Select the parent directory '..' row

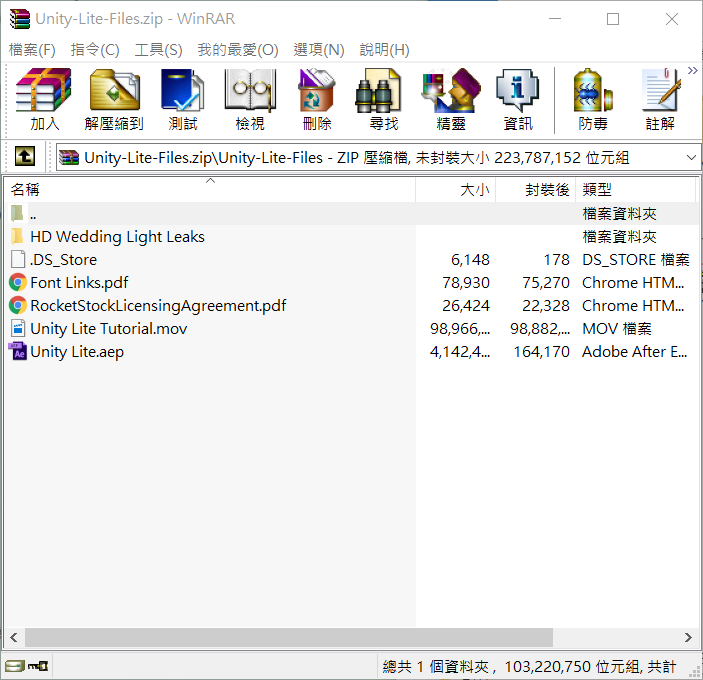[x=350, y=213]
